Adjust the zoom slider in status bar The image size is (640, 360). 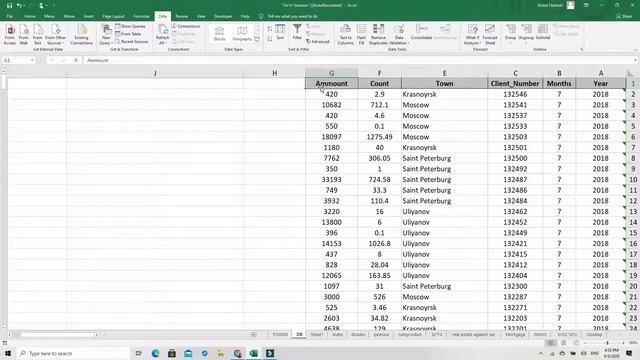(607, 343)
